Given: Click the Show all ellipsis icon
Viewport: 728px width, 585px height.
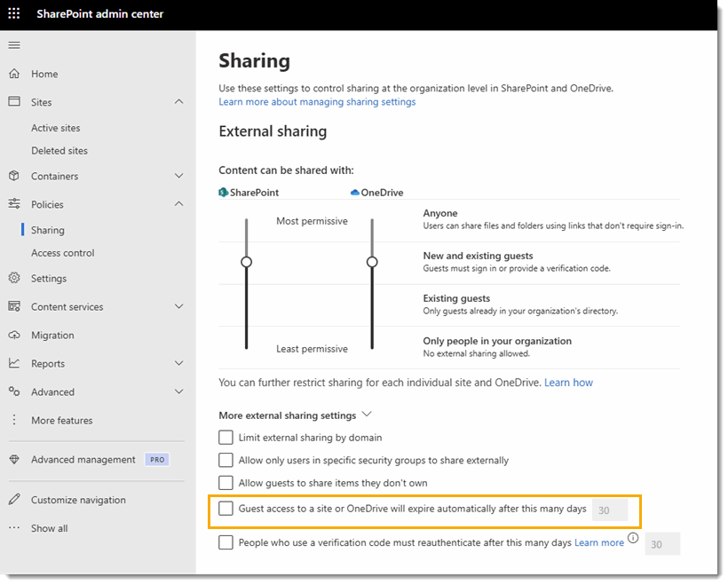Looking at the screenshot, I should point(14,528).
